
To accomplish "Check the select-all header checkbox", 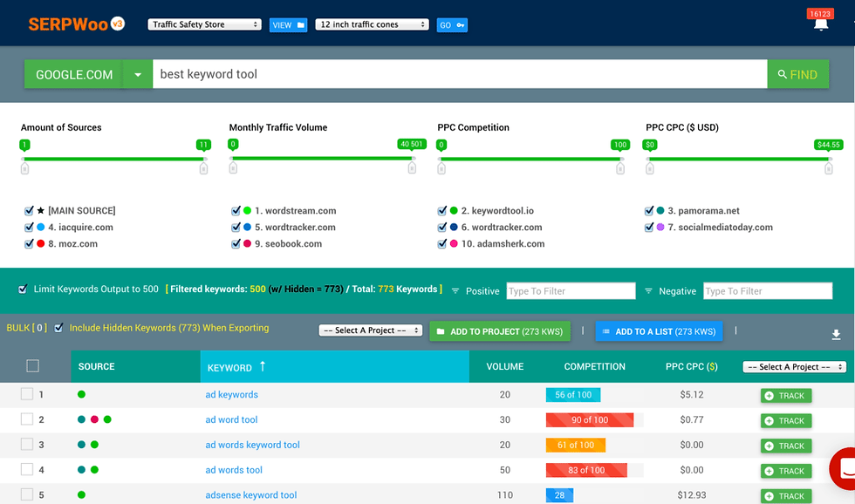I will click(x=33, y=365).
